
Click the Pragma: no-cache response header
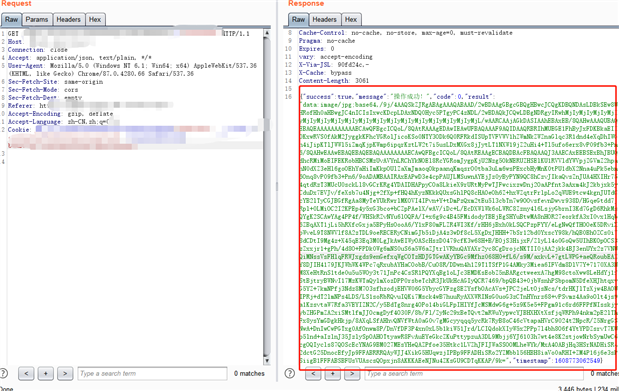(327, 41)
